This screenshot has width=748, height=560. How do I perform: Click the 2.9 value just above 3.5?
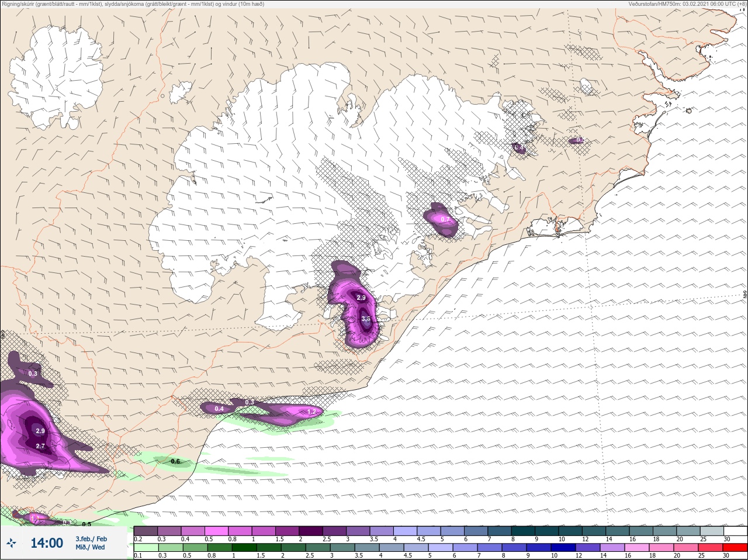click(x=361, y=298)
